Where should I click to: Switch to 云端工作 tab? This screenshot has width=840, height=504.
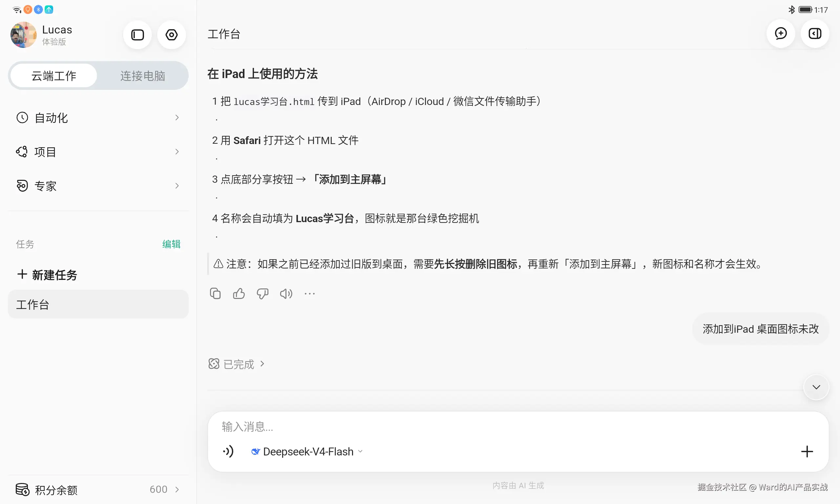coord(53,76)
